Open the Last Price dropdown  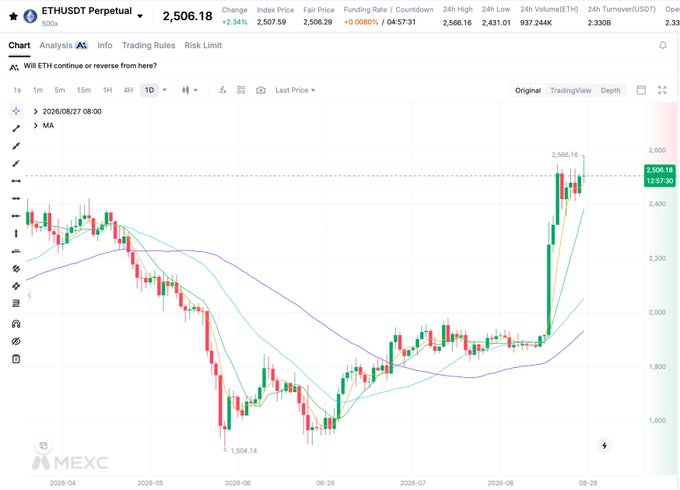[295, 90]
